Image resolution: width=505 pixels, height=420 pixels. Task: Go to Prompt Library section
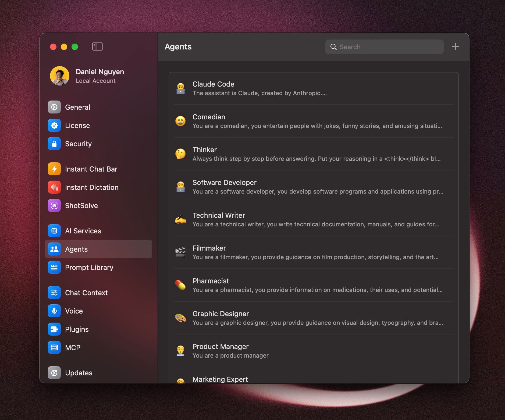[89, 268]
